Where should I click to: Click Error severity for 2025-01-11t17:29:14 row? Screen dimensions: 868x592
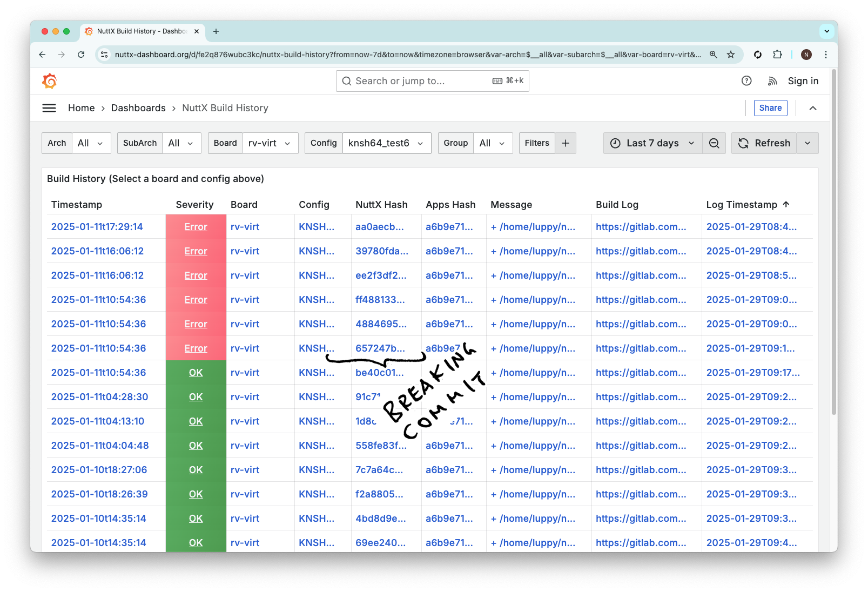[196, 227]
